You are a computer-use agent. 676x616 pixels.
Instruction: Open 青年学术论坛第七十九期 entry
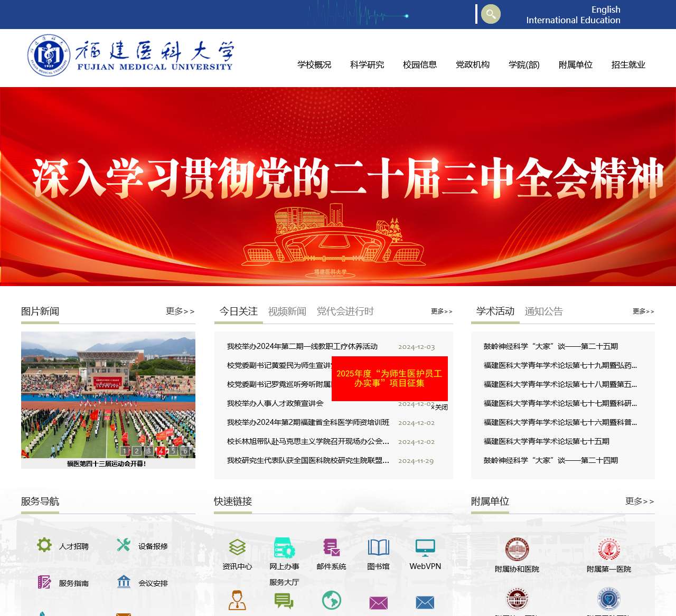click(x=560, y=366)
